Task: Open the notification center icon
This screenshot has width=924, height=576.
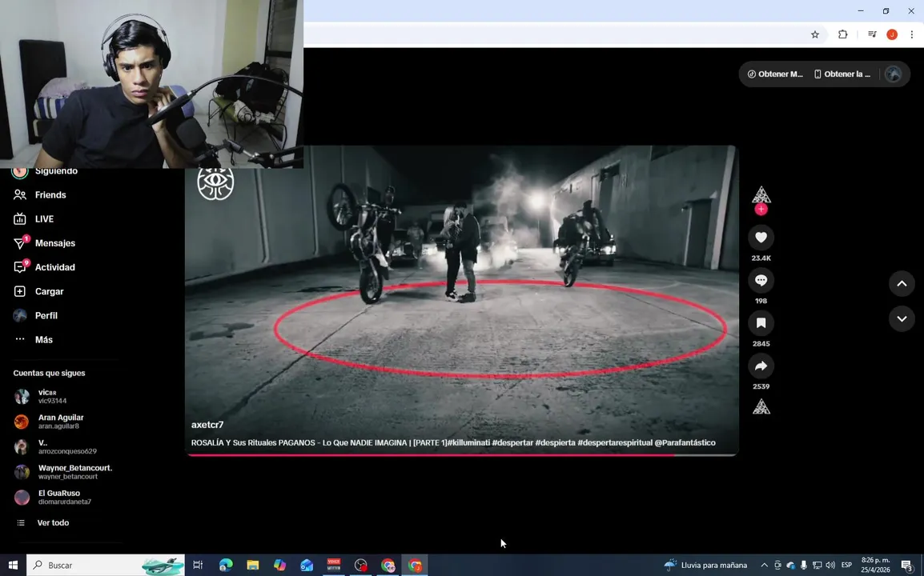Action: pyautogui.click(x=907, y=566)
